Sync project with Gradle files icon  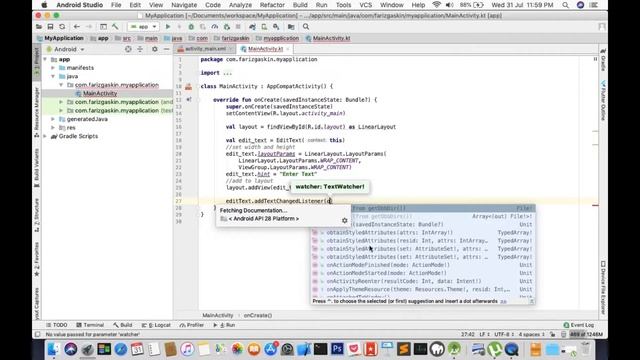click(253, 27)
